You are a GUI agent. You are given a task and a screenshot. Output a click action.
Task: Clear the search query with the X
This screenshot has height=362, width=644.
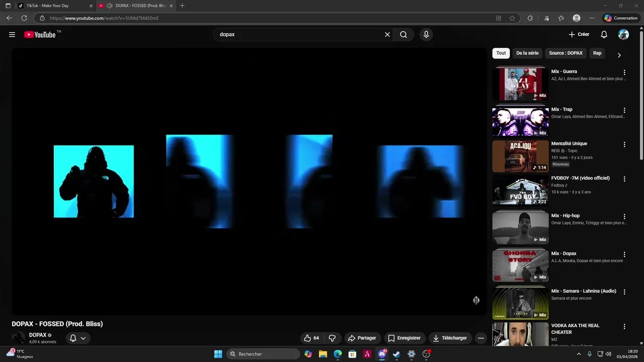[387, 35]
